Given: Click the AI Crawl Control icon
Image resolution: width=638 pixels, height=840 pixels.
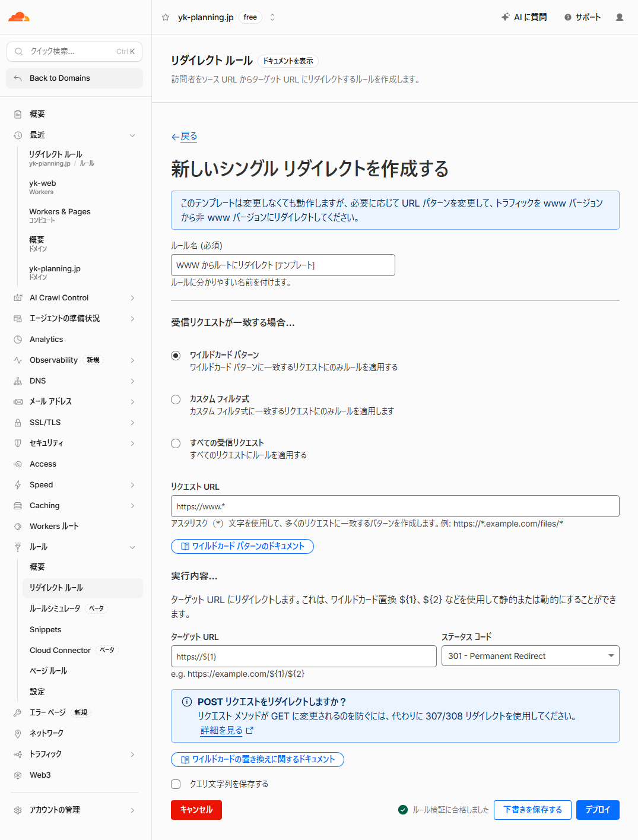Looking at the screenshot, I should [18, 298].
